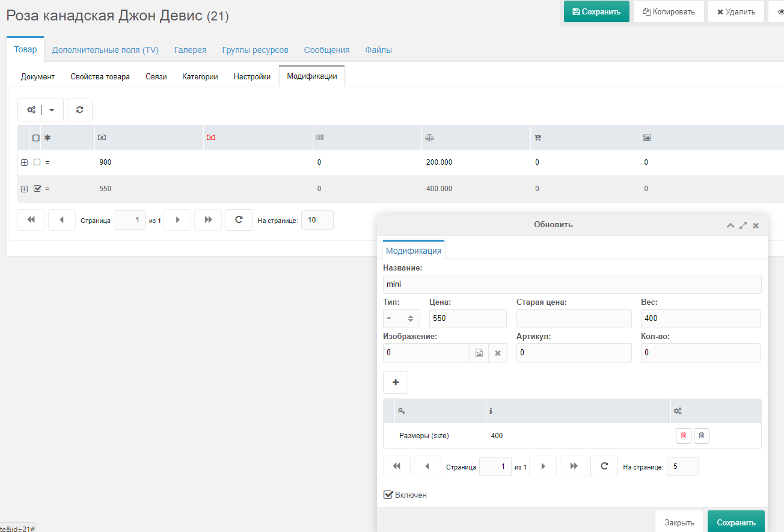The width and height of the screenshot is (784, 532).
Task: Click Закрыть to close the dialog
Action: click(x=679, y=523)
